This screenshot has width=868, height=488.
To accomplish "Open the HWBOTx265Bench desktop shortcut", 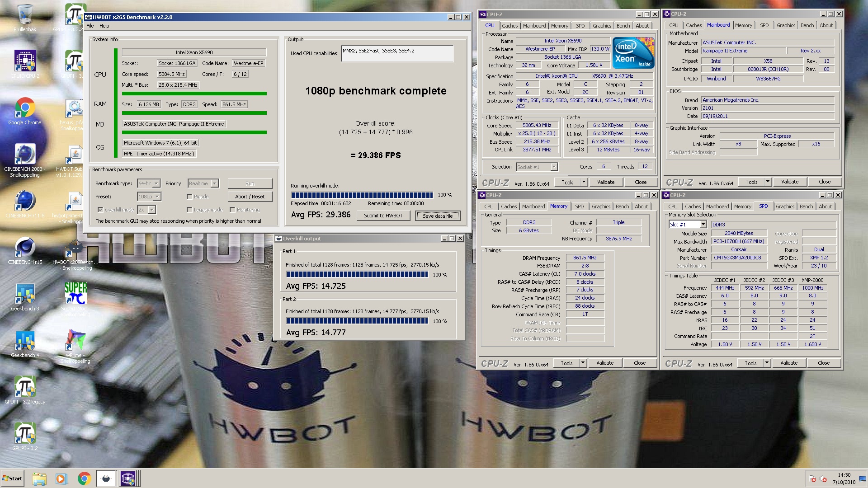I will 75,254.
